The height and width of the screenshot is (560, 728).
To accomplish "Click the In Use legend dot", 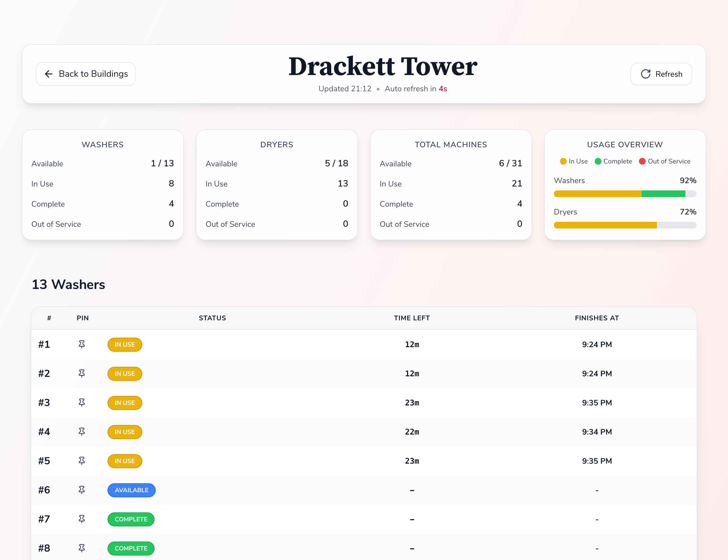I will (563, 161).
